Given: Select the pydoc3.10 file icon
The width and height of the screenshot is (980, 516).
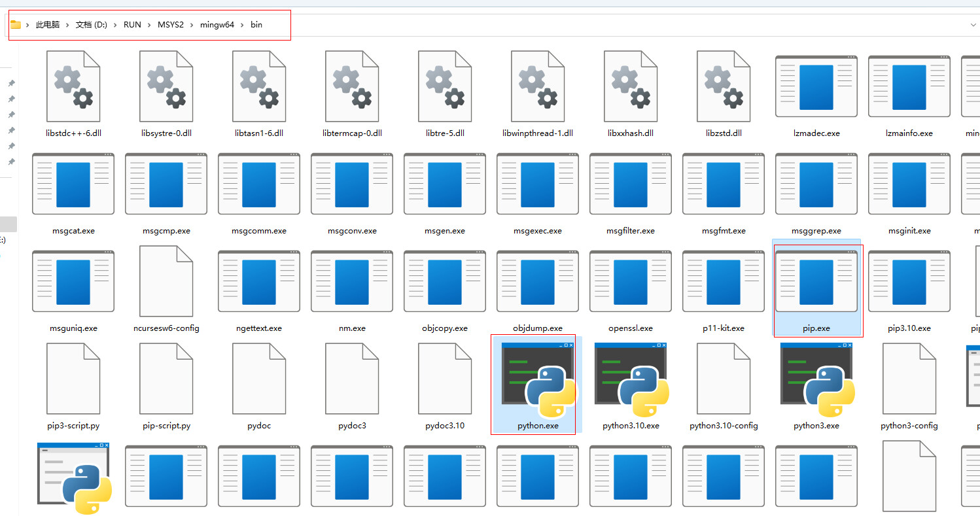Looking at the screenshot, I should tap(445, 379).
